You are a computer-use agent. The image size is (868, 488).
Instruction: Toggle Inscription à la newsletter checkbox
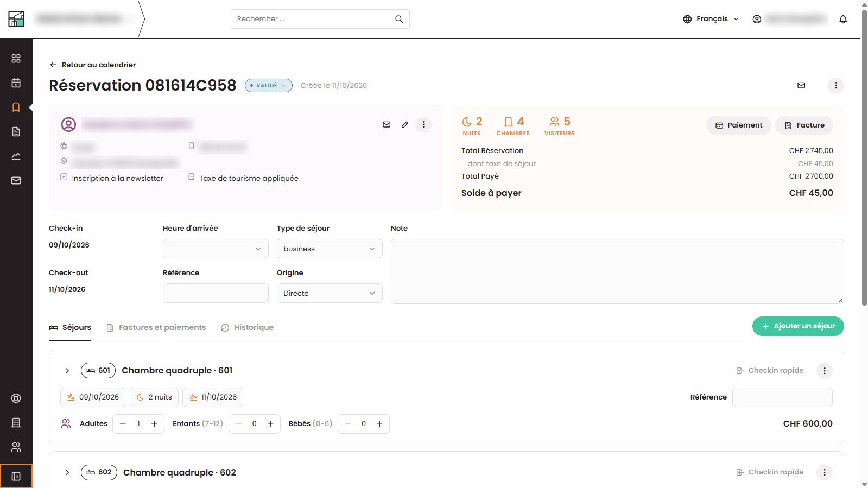point(64,178)
